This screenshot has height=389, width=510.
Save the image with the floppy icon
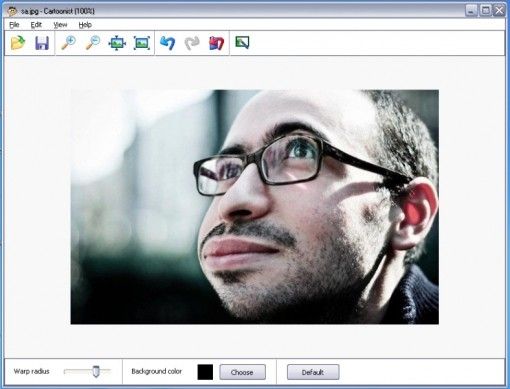click(42, 43)
